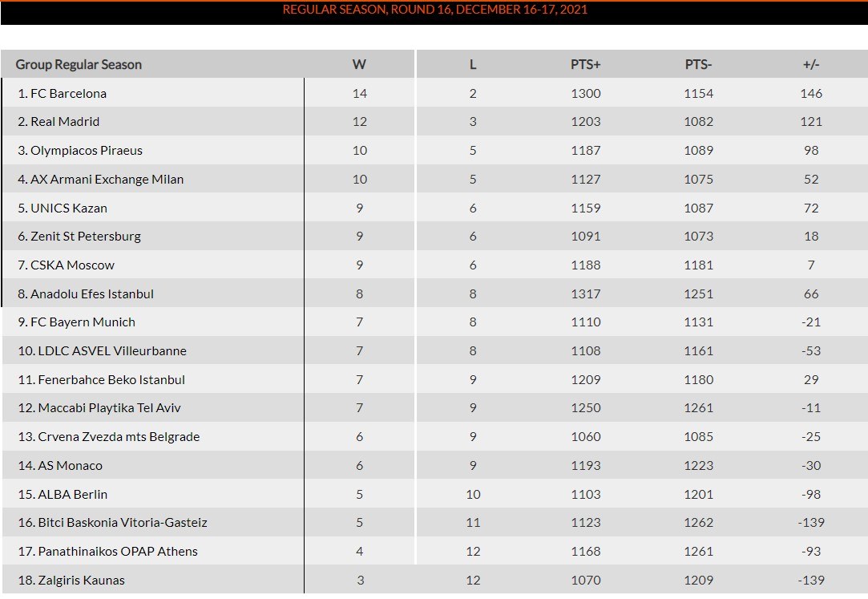Click the AS Monaco team name
The height and width of the screenshot is (599, 868).
click(71, 466)
